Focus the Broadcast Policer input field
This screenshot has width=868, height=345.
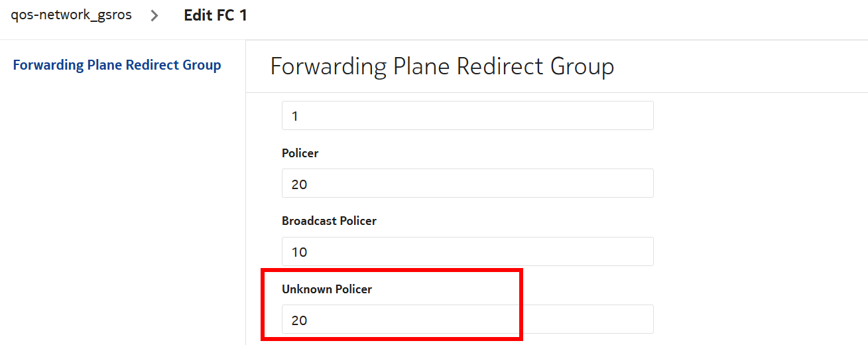467,252
